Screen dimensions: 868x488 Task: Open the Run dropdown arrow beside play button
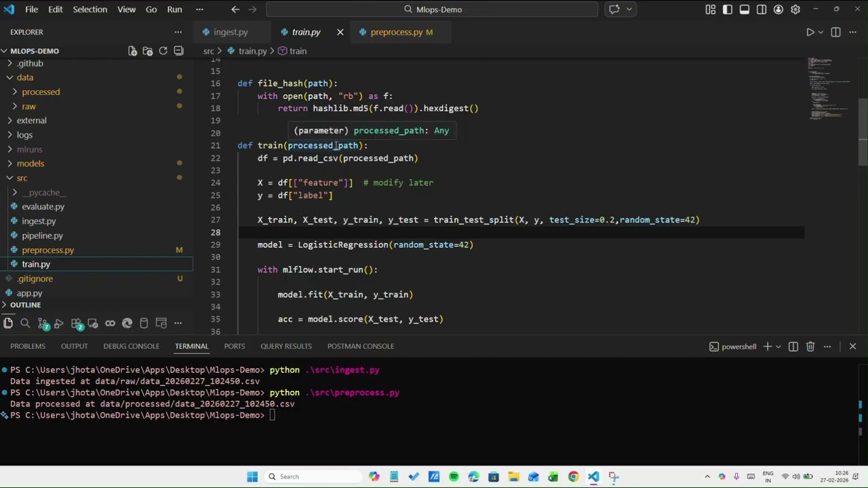click(820, 32)
